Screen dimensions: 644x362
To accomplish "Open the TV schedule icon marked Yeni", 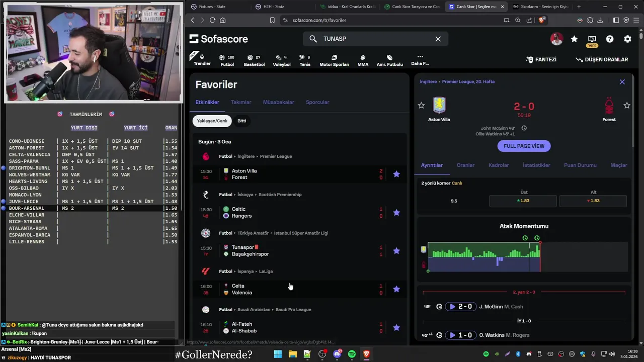I will (592, 40).
